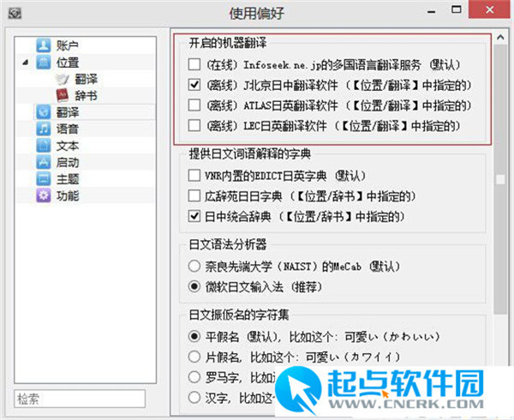Open 语音 settings category
The height and width of the screenshot is (420, 514).
(67, 129)
